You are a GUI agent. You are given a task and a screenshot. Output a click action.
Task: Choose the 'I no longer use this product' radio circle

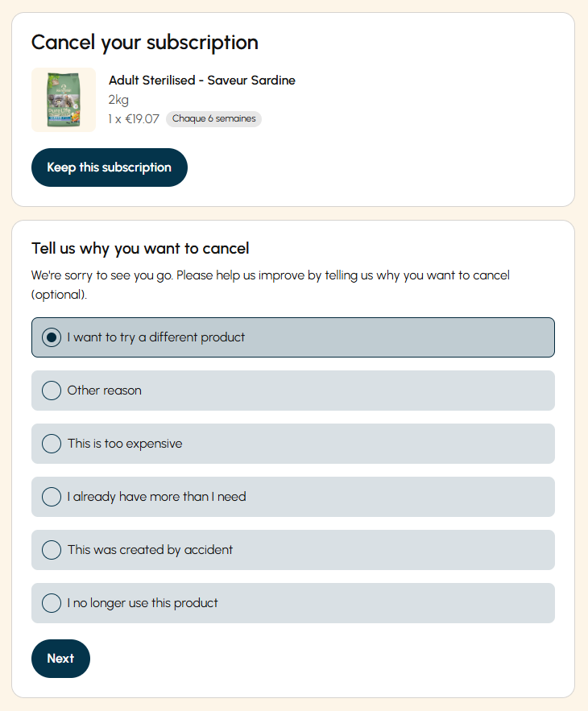[52, 602]
